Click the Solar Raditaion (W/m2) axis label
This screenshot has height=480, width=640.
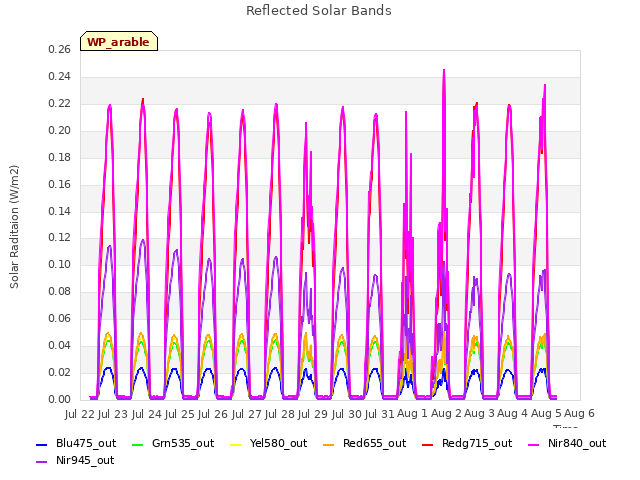click(14, 227)
